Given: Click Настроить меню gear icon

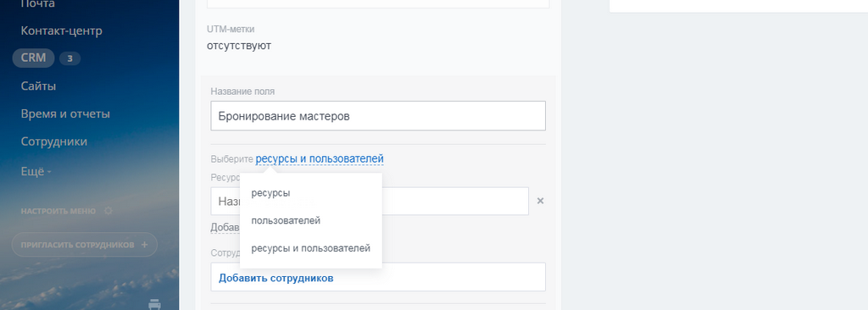Looking at the screenshot, I should point(108,211).
